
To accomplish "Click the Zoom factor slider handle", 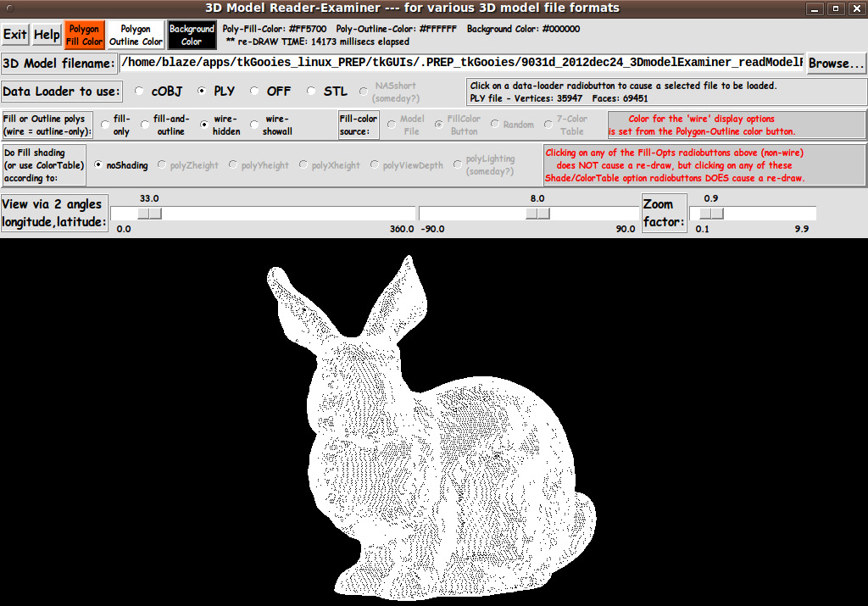I will (x=711, y=214).
